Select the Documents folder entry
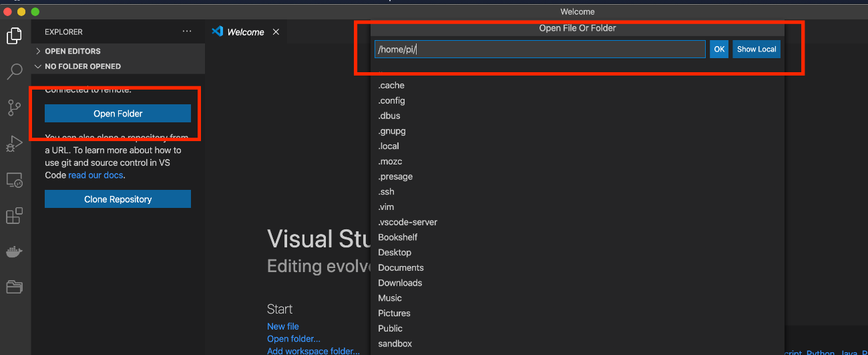 click(578, 267)
